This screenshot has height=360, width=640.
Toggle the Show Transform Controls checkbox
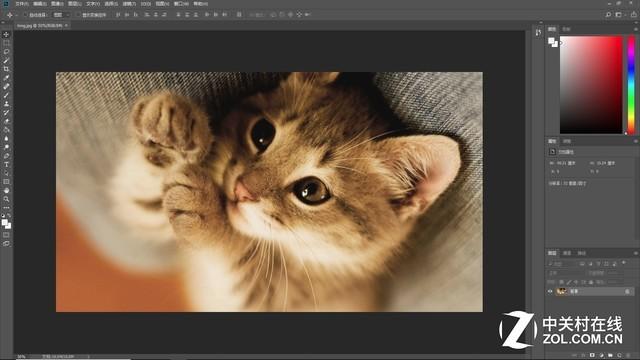click(78, 15)
